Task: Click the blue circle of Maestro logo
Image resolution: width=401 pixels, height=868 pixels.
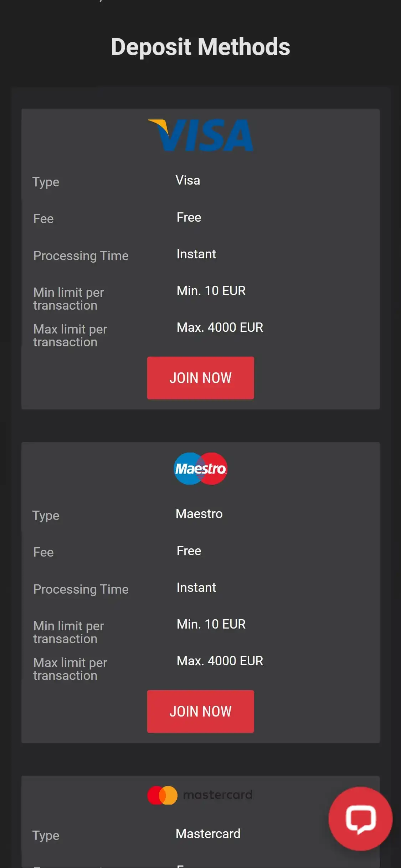Action: (187, 468)
